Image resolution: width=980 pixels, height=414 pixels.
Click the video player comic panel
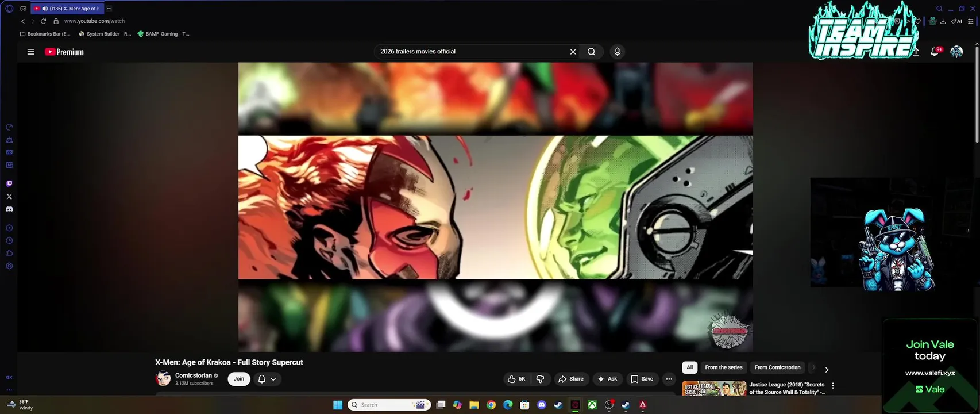coord(495,207)
